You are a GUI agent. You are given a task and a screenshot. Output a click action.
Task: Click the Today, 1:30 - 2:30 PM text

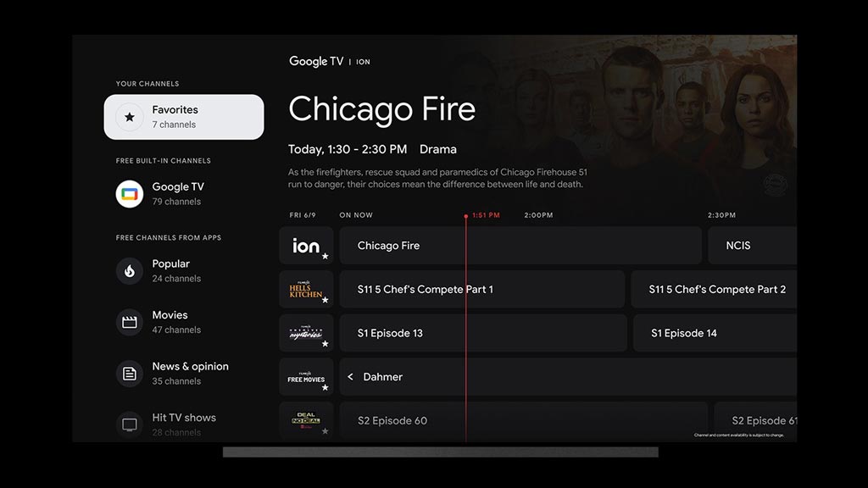[x=348, y=149]
